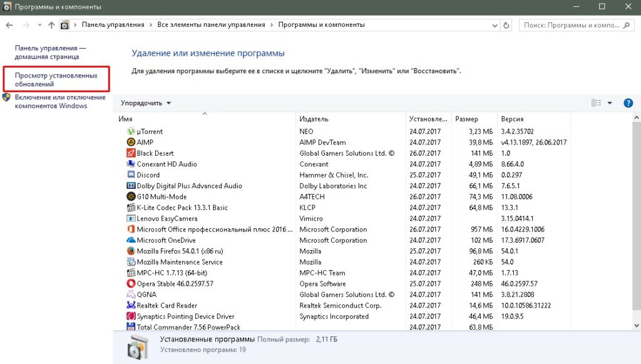Image resolution: width=641 pixels, height=364 pixels.
Task: Click the µTorrent program icon
Action: coord(131,131)
